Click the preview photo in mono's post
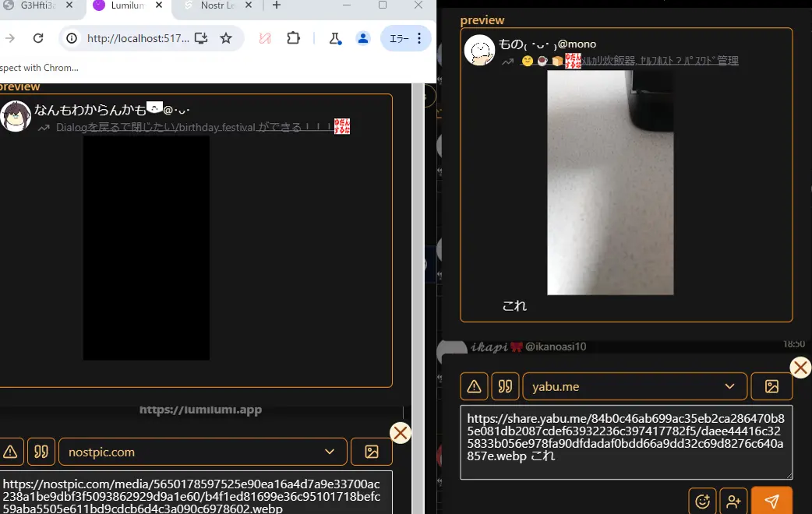The height and width of the screenshot is (514, 812). [610, 183]
